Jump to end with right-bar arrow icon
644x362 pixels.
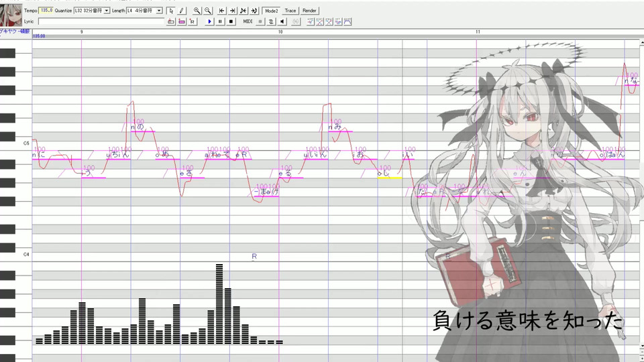pos(233,11)
